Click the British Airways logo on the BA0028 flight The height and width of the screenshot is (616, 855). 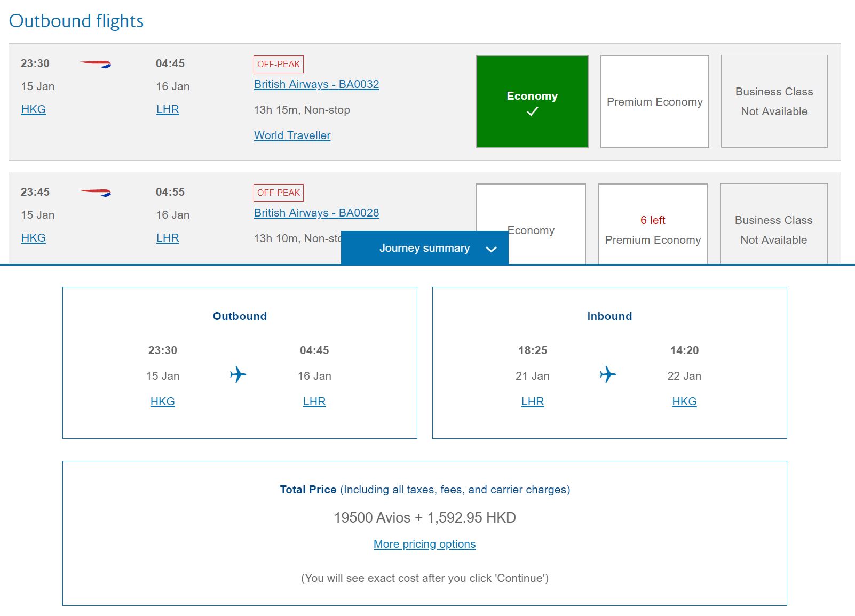[96, 193]
